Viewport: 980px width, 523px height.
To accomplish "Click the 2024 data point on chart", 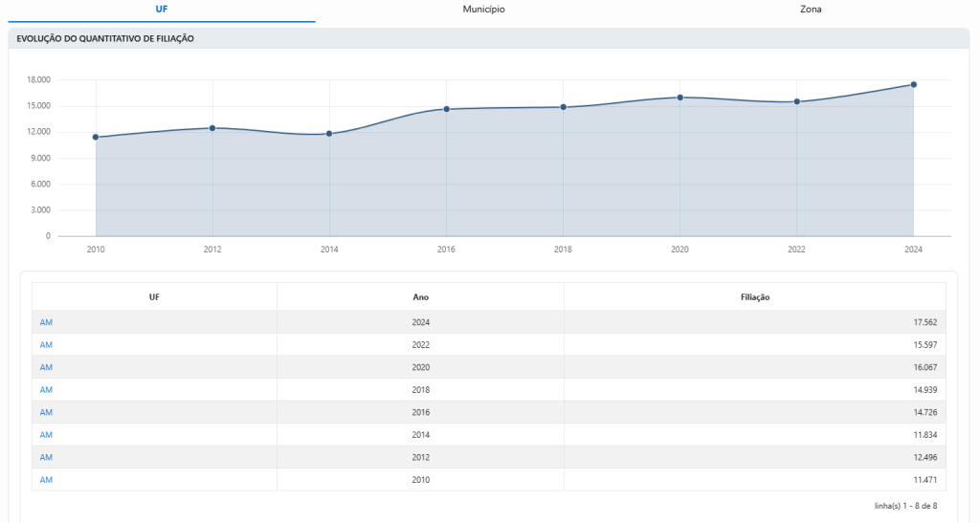I will coord(914,84).
